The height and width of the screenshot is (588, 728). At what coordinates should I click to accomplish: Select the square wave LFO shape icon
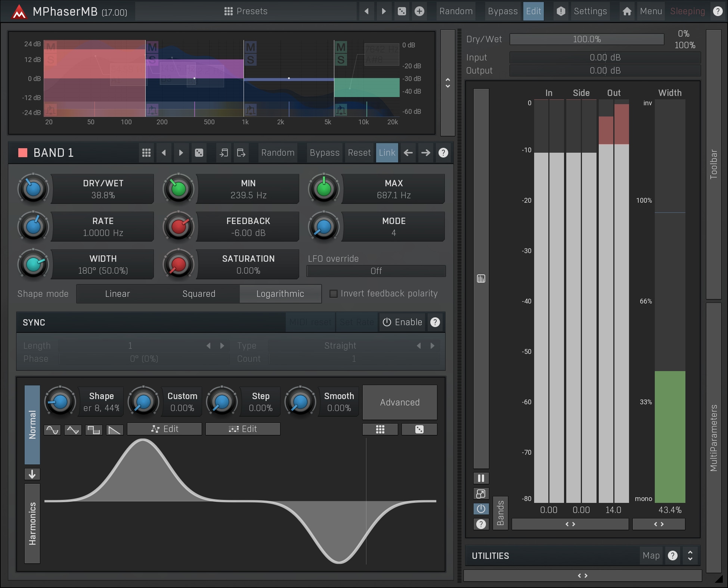point(93,430)
